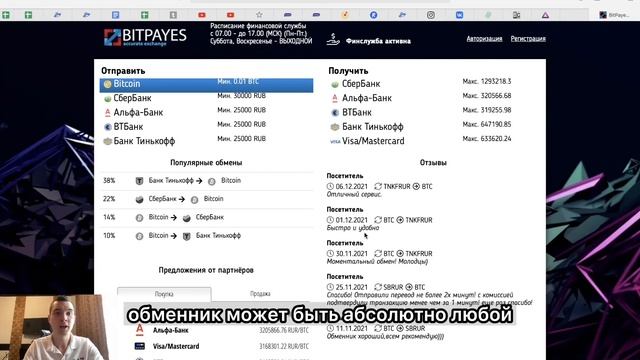Click the review text 'Быстро и удобно'

353,228
